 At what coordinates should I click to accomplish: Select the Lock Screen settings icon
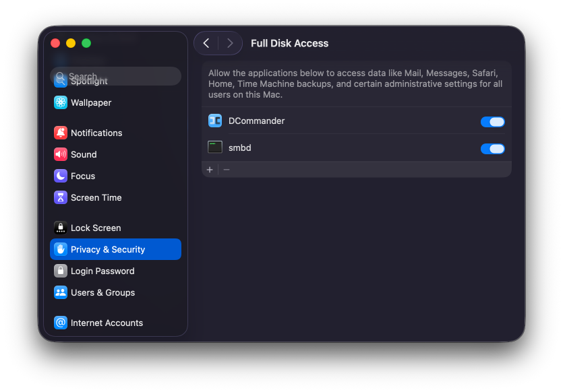(x=60, y=228)
